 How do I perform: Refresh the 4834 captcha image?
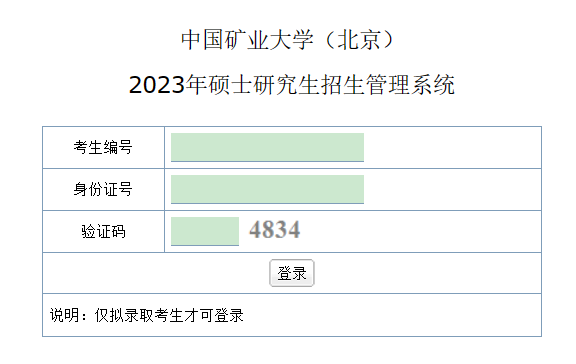(275, 230)
